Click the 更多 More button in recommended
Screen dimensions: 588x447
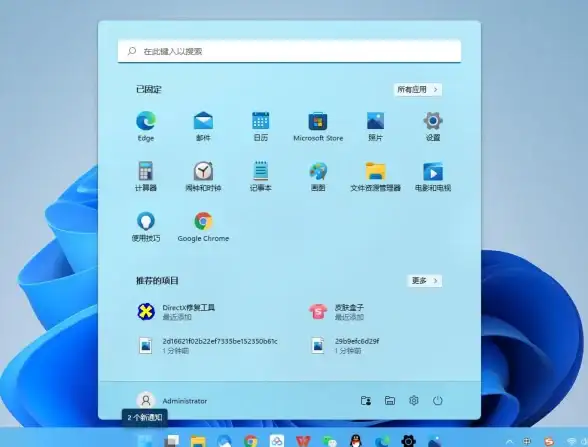coord(424,280)
